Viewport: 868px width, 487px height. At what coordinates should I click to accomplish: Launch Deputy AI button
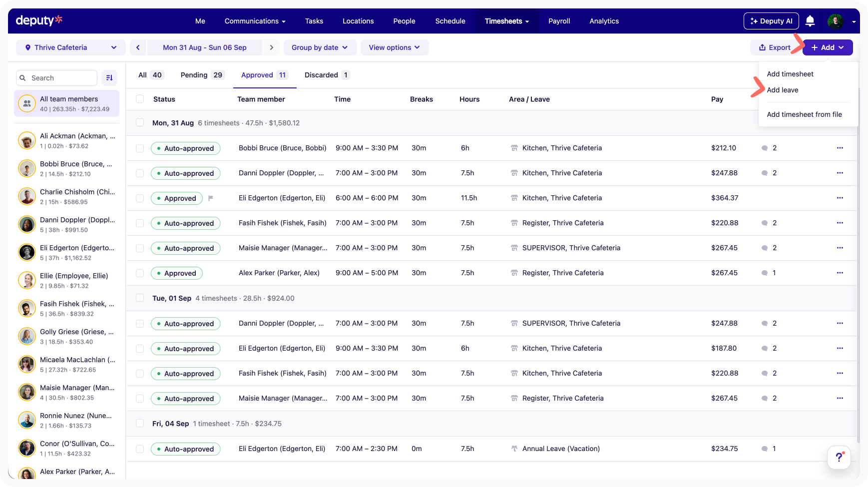[771, 21]
